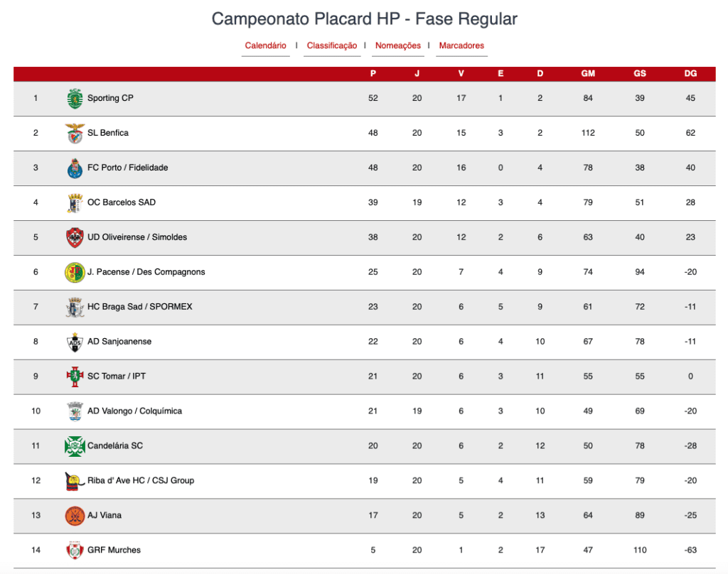Click the AD Sanjoanense shield logo
The image size is (728, 574).
[75, 342]
